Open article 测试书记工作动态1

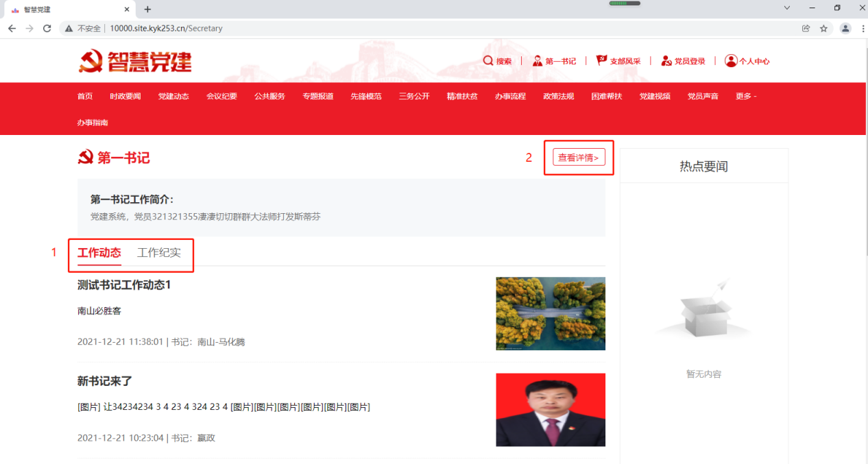[124, 285]
